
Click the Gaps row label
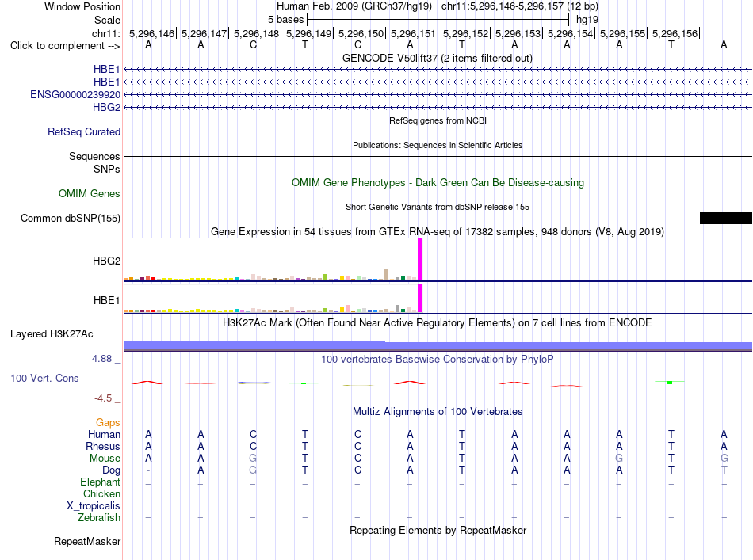tap(108, 422)
